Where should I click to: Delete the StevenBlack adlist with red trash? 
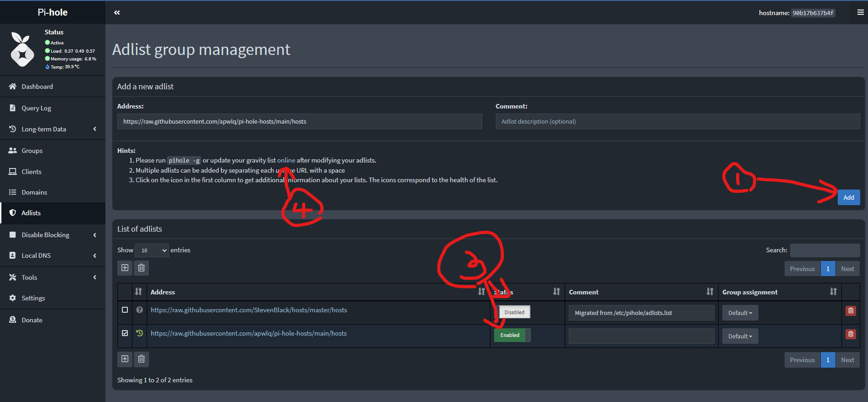click(851, 311)
